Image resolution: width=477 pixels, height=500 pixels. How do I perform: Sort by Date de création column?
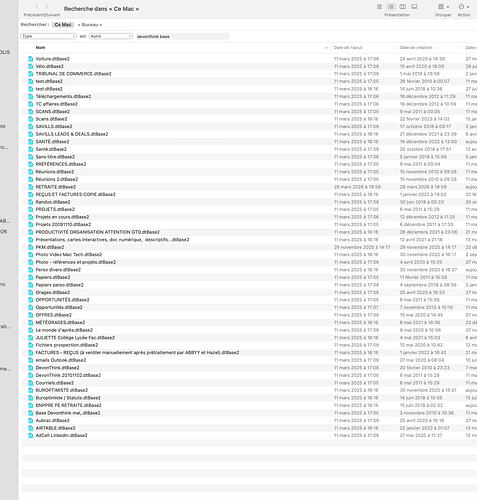416,48
